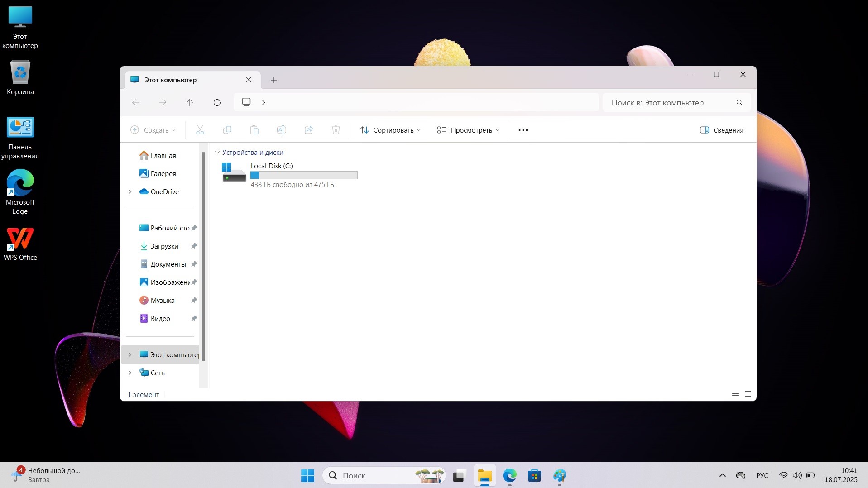
Task: Go up one folder level
Action: pyautogui.click(x=190, y=102)
